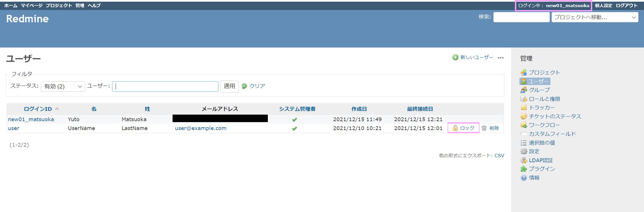Click the 検索 search box in the header
This screenshot has height=212, width=644.
point(521,17)
